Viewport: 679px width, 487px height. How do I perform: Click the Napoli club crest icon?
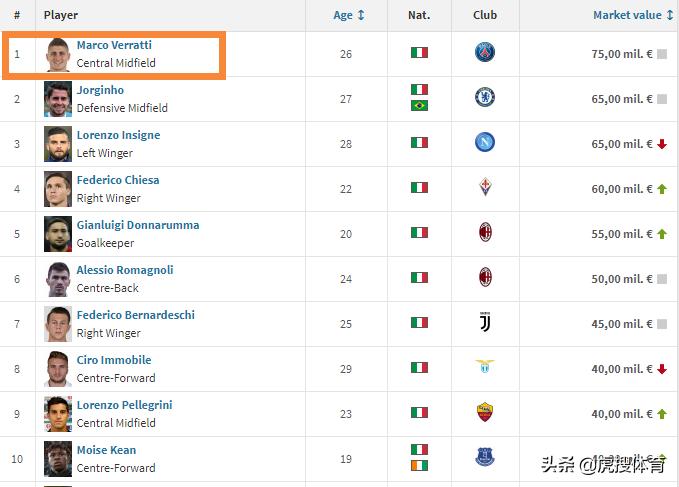[x=485, y=143]
